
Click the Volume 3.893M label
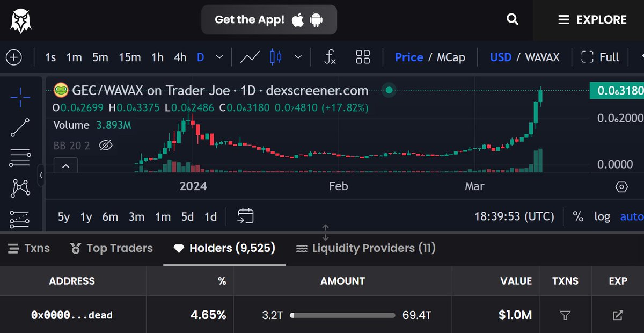92,125
